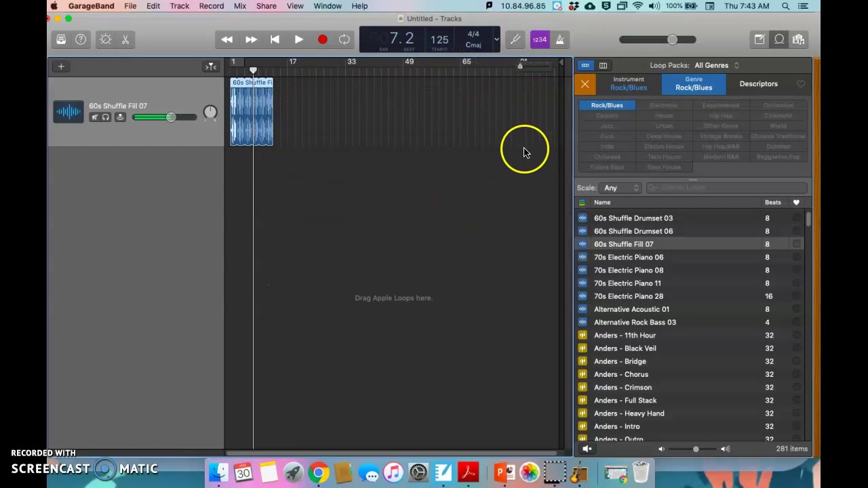The image size is (868, 488).
Task: Sort loops by Name column
Action: pos(602,202)
